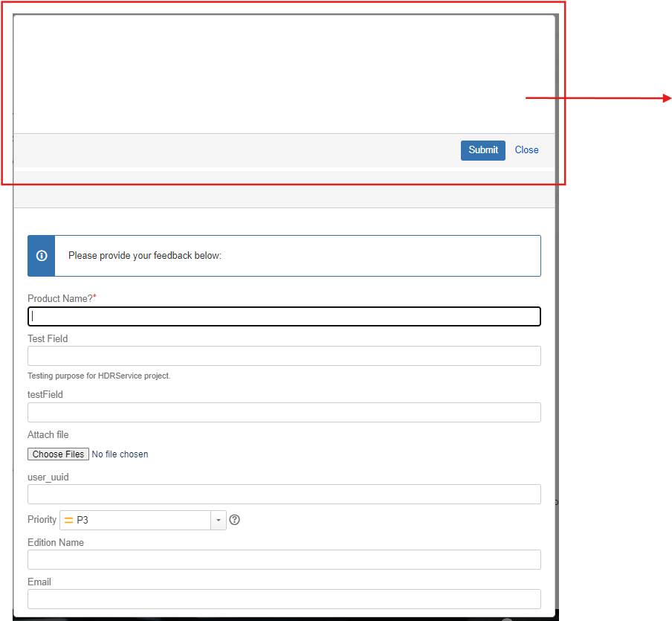Click the blue Submit button

click(x=483, y=150)
